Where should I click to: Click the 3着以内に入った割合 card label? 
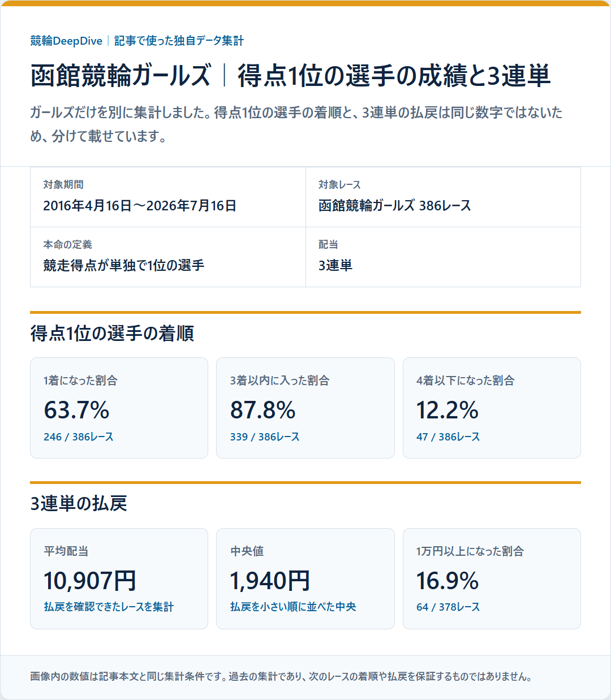pyautogui.click(x=279, y=381)
